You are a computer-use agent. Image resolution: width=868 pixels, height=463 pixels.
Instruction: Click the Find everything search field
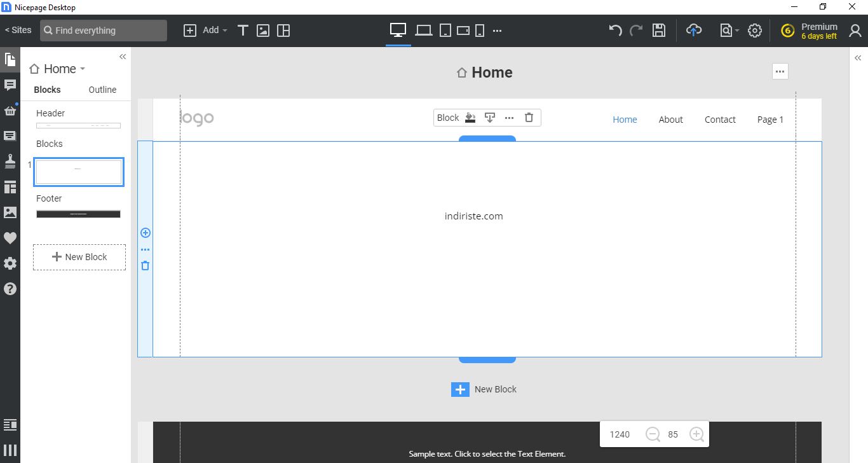point(104,31)
